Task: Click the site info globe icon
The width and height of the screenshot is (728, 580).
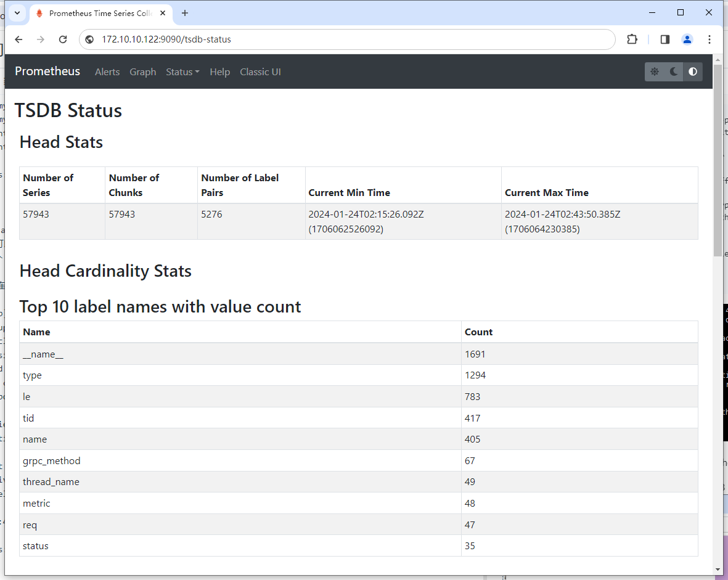Action: 89,39
